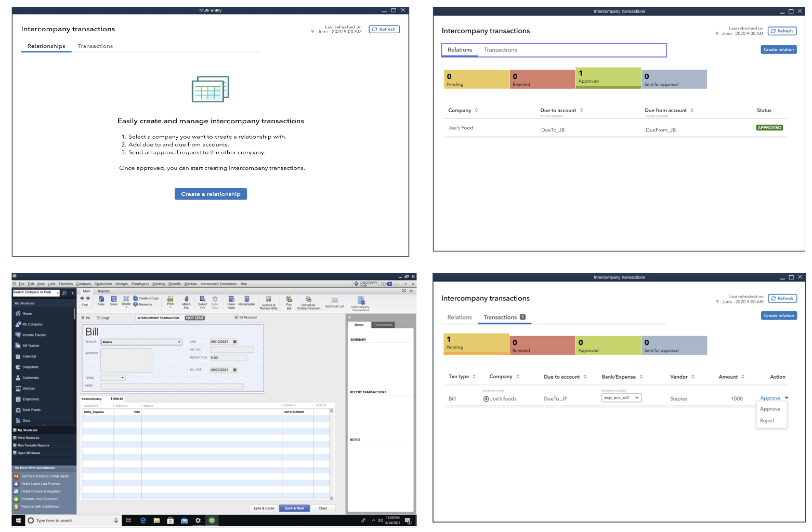
Task: Click the New bill toolbar icon
Action: point(101,301)
